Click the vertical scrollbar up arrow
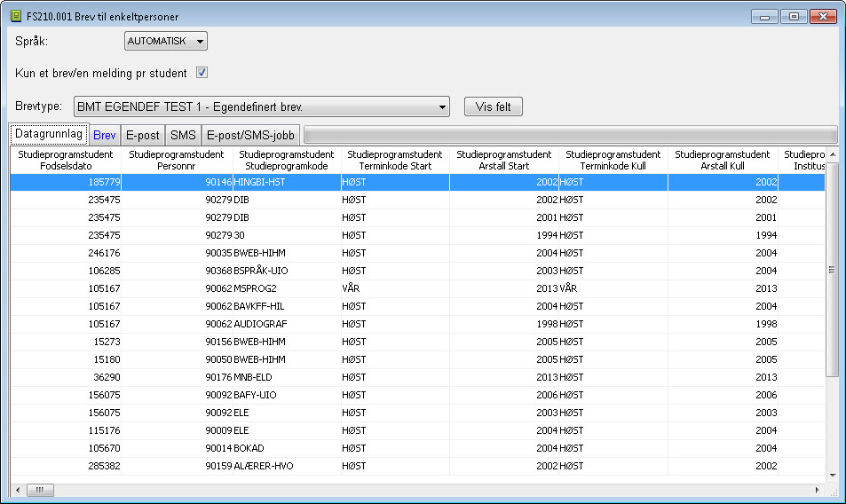The height and width of the screenshot is (504, 846). tap(833, 154)
